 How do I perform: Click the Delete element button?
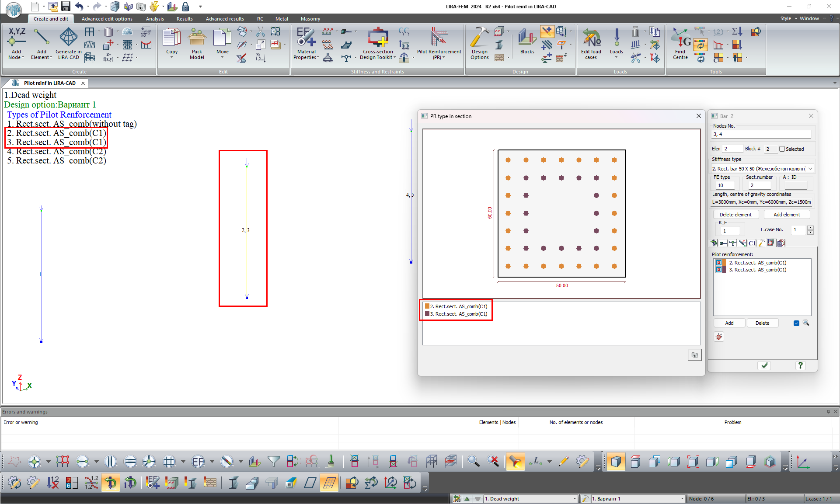point(735,215)
